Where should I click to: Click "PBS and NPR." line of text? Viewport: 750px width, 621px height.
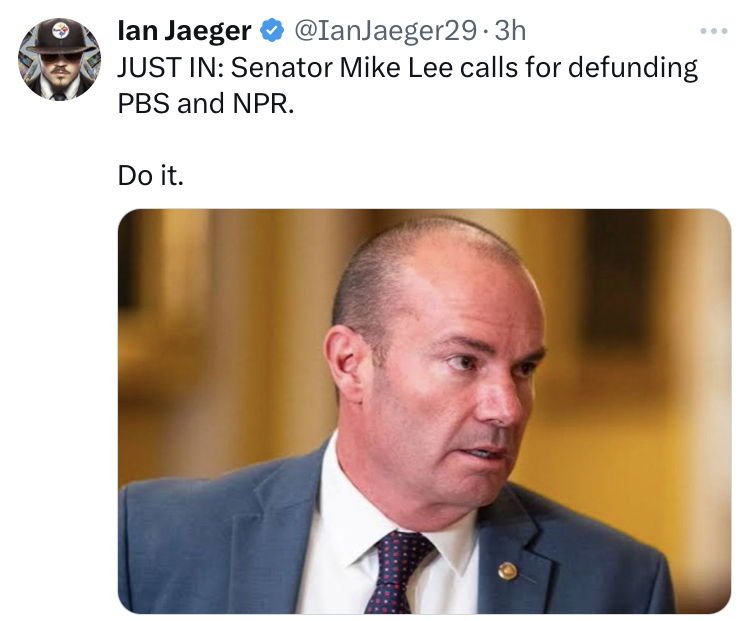click(206, 103)
